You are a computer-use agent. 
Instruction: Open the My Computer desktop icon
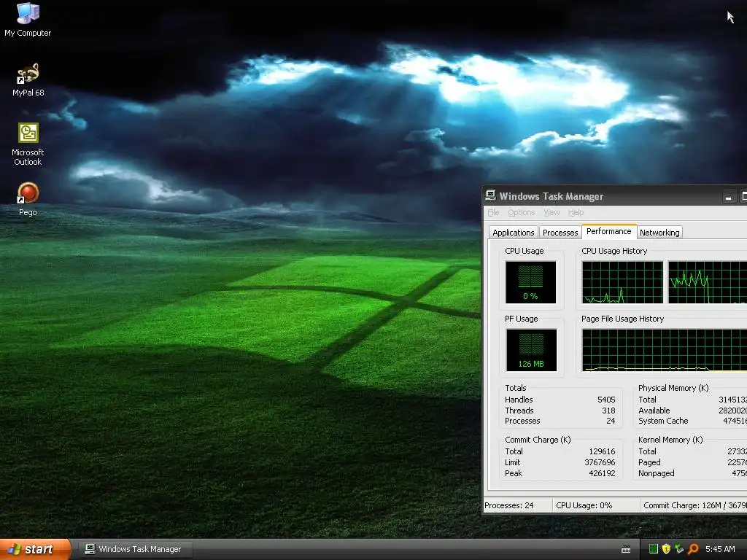[x=28, y=19]
